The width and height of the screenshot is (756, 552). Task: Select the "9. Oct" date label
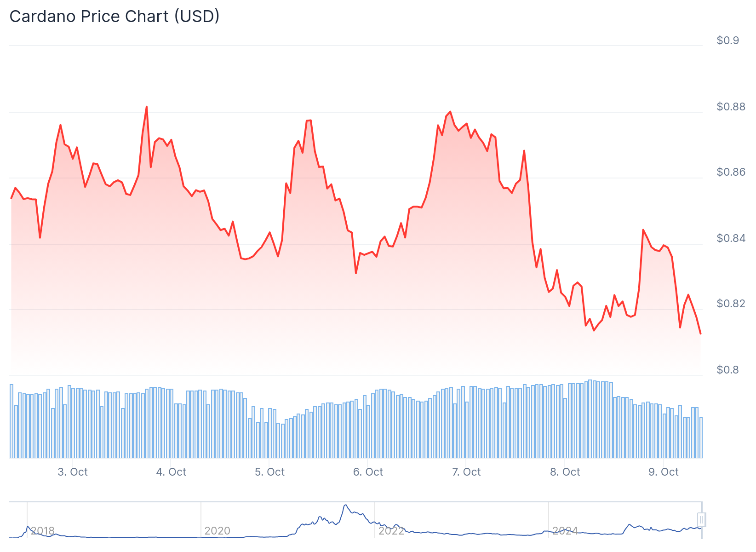(x=663, y=472)
